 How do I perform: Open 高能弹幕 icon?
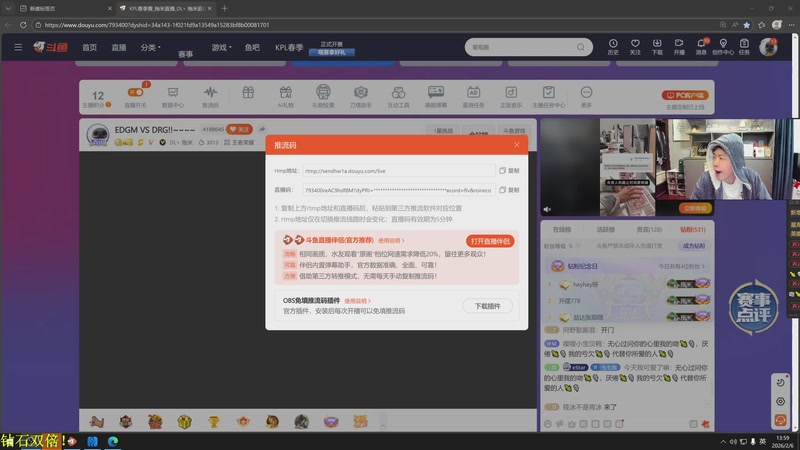(x=436, y=96)
